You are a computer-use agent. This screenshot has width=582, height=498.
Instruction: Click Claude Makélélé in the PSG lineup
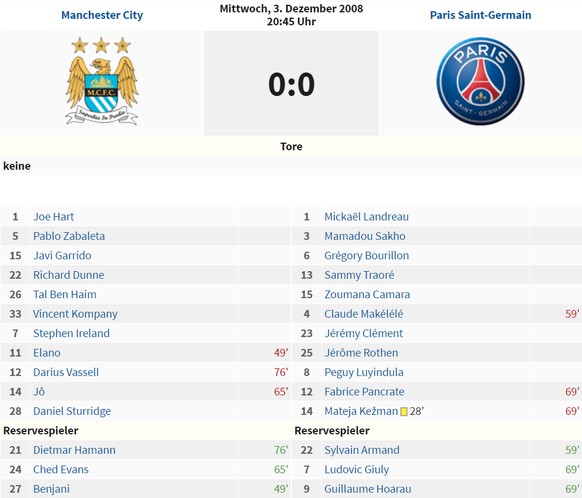pos(364,314)
